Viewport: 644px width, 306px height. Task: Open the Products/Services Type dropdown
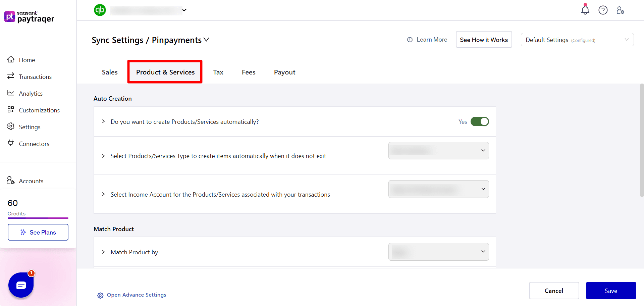coord(438,150)
